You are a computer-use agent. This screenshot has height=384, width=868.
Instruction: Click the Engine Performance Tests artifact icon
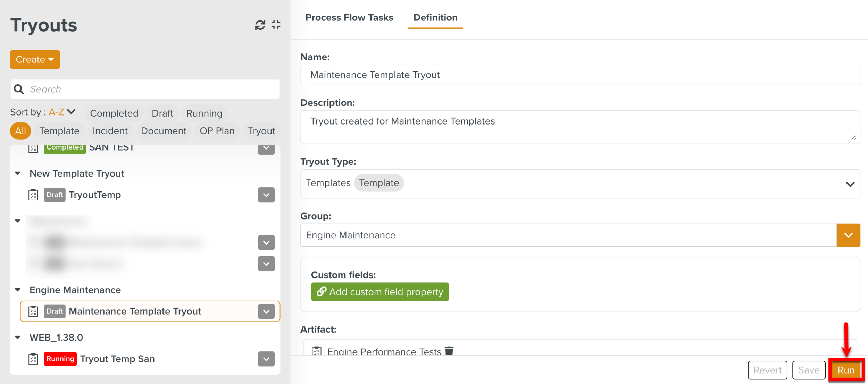pyautogui.click(x=316, y=351)
